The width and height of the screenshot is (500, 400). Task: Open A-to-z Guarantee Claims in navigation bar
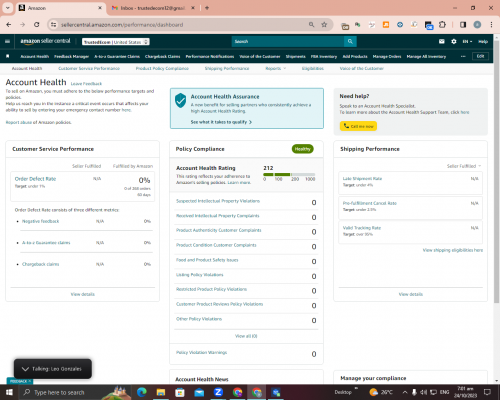[x=117, y=56]
